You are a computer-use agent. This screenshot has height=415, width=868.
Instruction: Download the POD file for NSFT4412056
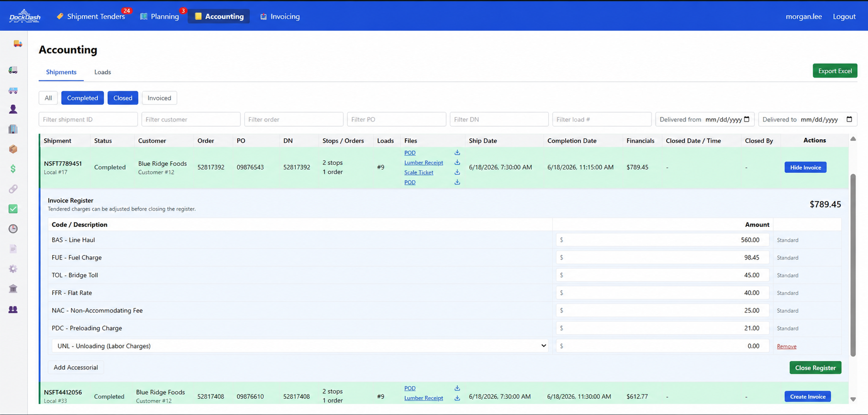coord(457,388)
